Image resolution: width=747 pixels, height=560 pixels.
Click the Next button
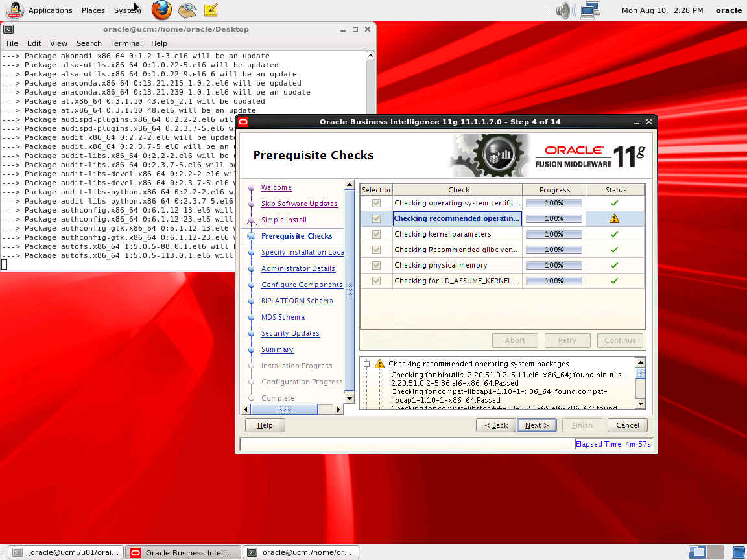[537, 425]
